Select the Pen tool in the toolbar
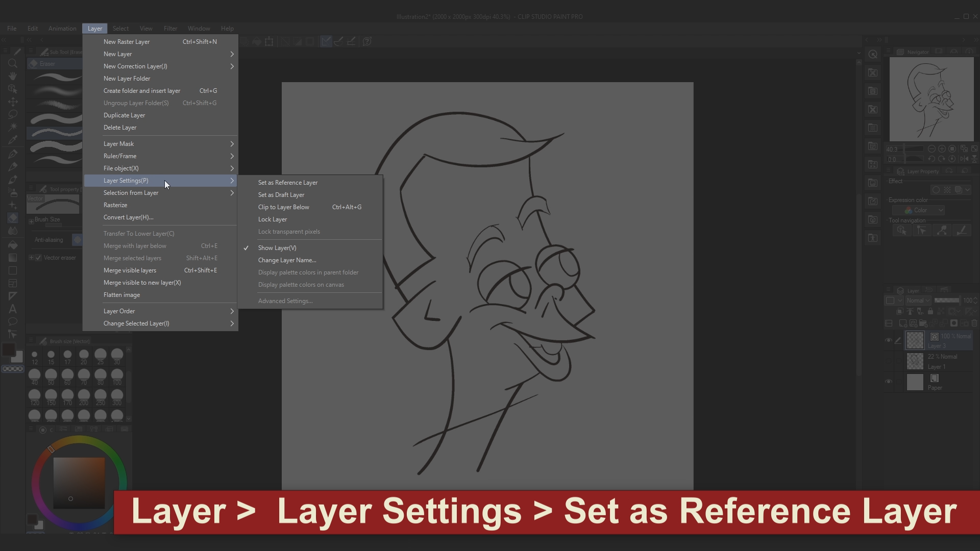Image resolution: width=980 pixels, height=551 pixels. [x=13, y=154]
